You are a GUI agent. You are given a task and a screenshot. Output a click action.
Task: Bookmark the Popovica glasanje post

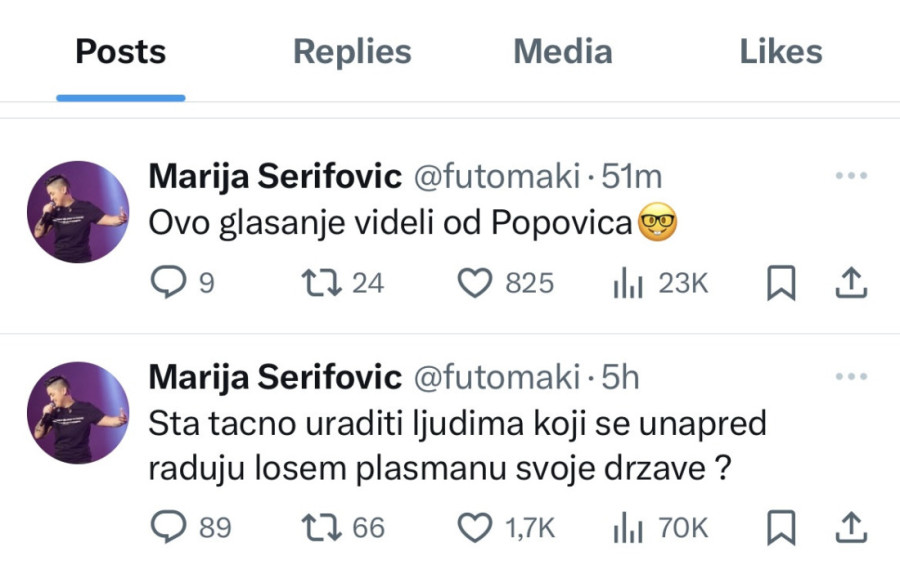tap(780, 285)
